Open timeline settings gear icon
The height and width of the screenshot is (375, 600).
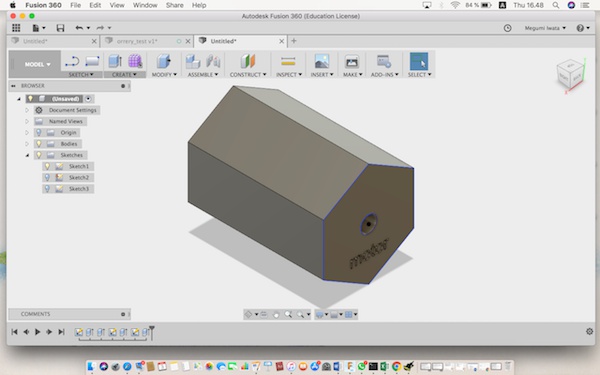[x=589, y=331]
